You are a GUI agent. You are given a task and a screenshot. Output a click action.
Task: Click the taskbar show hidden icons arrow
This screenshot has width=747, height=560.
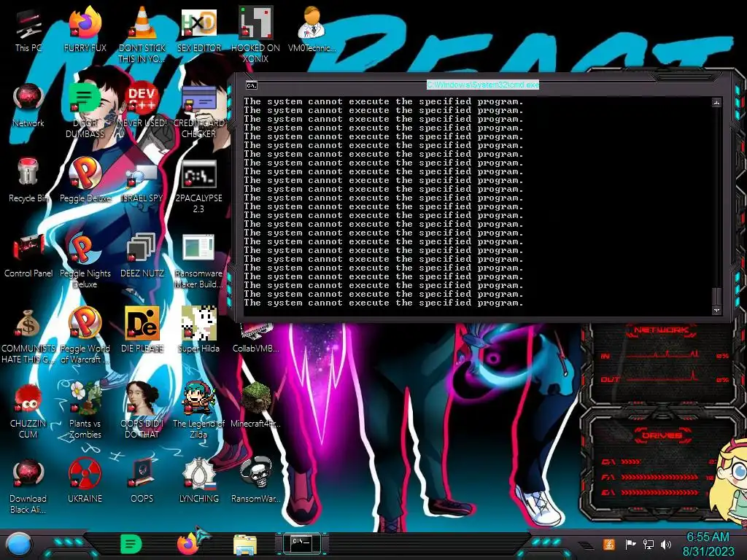pyautogui.click(x=586, y=545)
